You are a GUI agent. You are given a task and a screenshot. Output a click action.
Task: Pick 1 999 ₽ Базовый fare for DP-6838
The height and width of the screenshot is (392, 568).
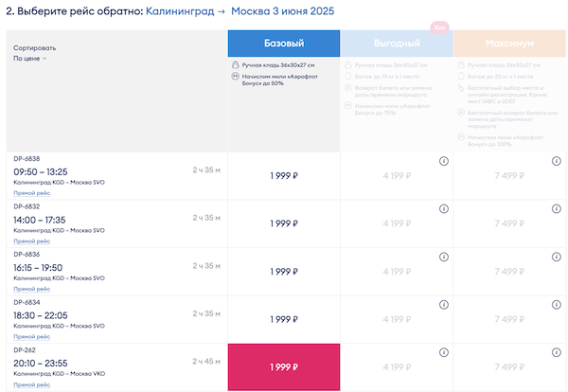(283, 176)
